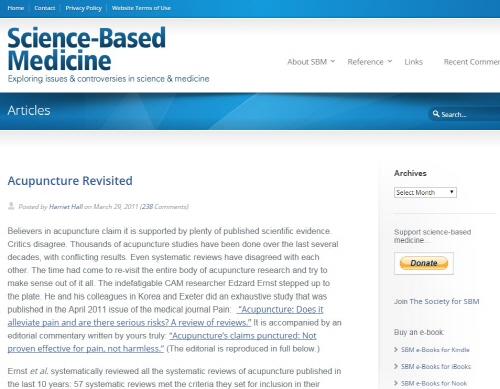Open the Reference menu
Image resolution: width=500 pixels, height=389 pixels.
click(x=365, y=62)
